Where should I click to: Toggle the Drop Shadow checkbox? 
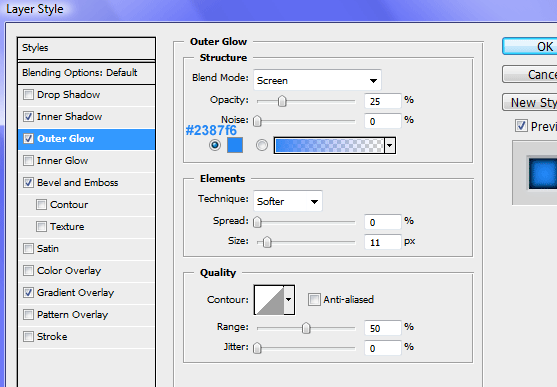(x=28, y=95)
